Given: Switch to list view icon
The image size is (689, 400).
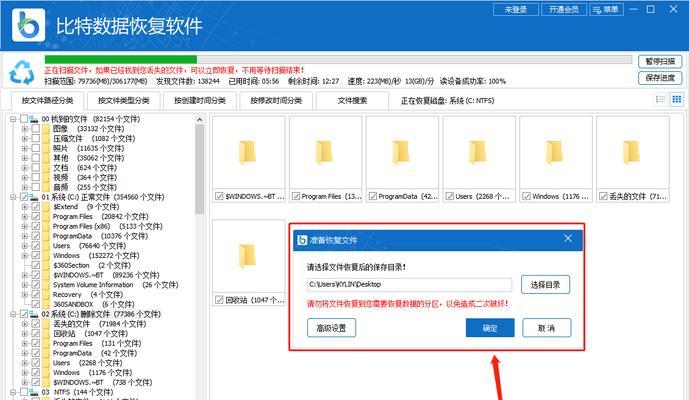Looking at the screenshot, I should click(660, 99).
